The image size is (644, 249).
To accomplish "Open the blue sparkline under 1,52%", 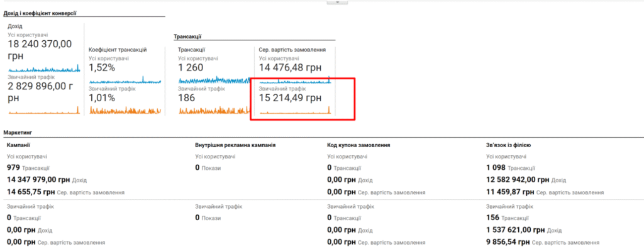I will [x=125, y=80].
